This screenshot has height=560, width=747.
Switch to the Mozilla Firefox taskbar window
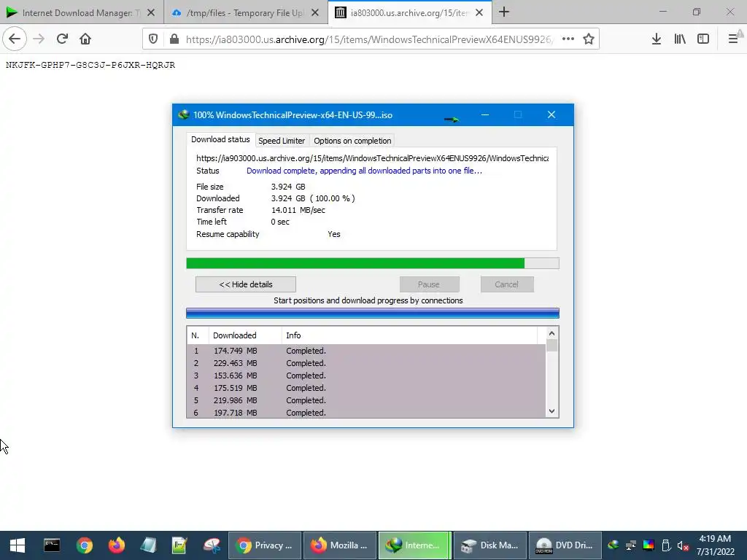point(340,545)
